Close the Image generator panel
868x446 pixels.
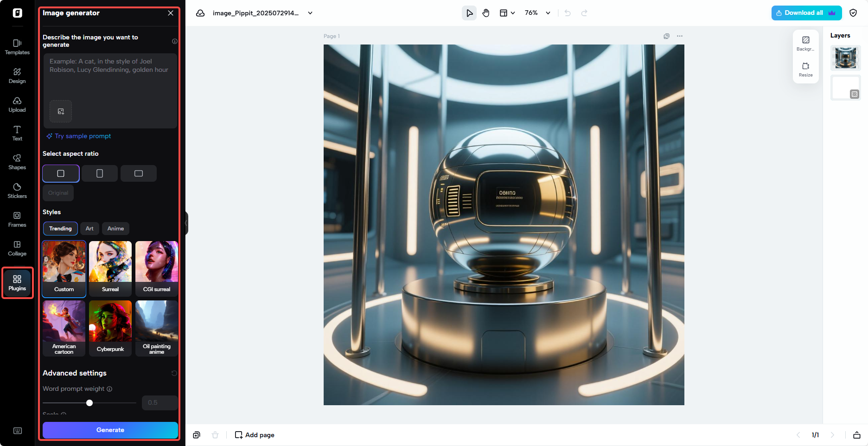click(171, 13)
